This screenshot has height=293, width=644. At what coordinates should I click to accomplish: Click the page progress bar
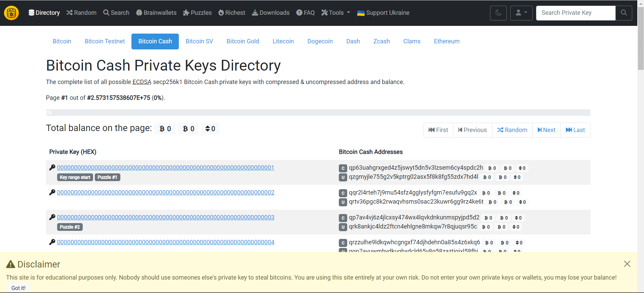[318, 113]
